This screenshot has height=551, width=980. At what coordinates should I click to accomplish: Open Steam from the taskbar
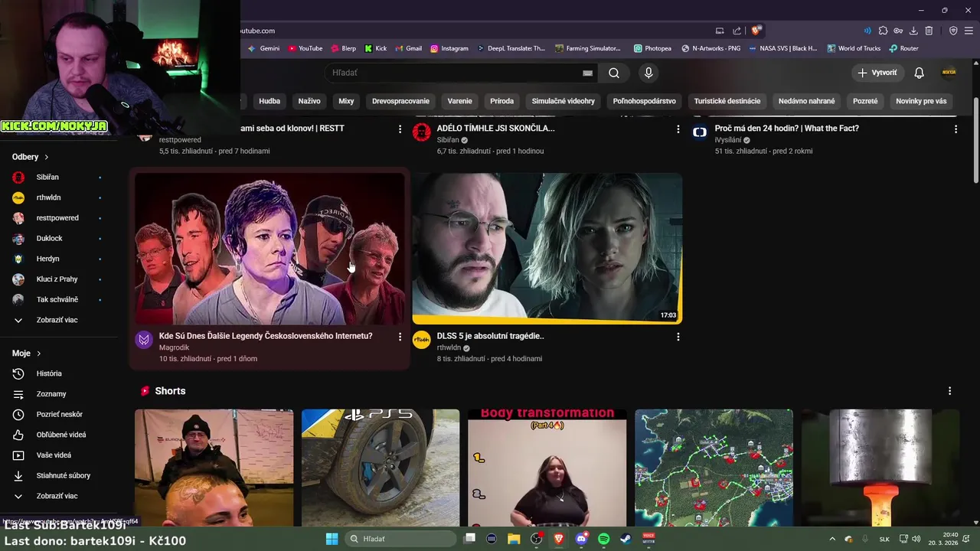626,539
